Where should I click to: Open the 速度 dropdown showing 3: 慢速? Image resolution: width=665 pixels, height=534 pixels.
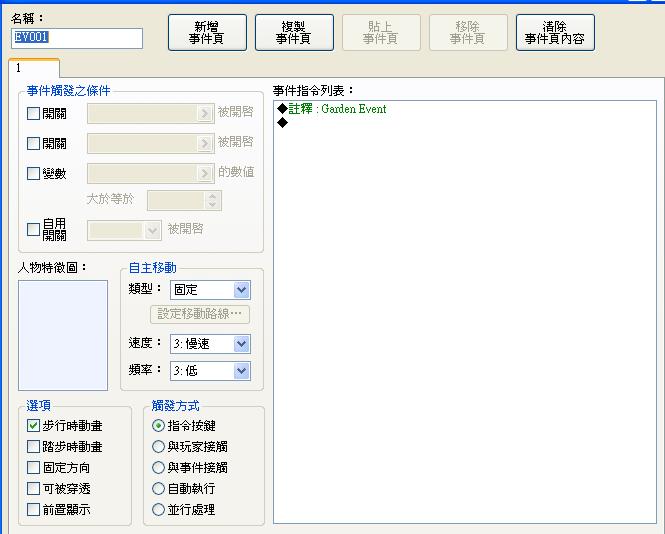[x=210, y=344]
